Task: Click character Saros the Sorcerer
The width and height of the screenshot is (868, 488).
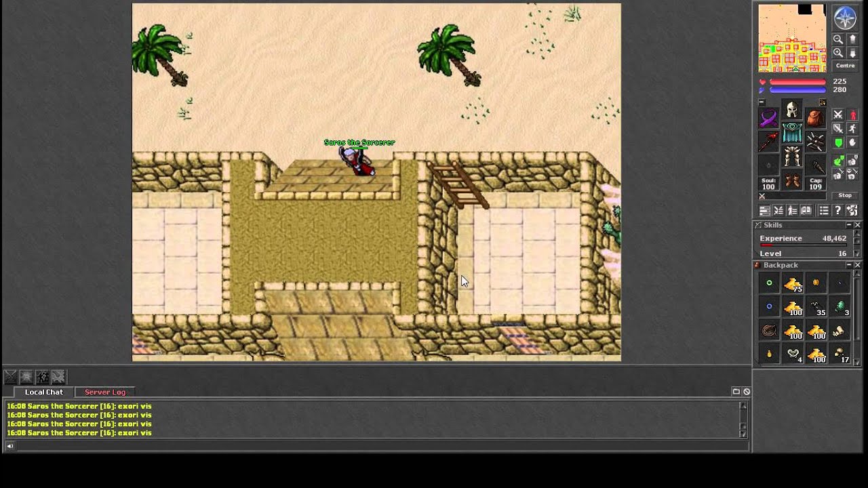Action: click(357, 161)
